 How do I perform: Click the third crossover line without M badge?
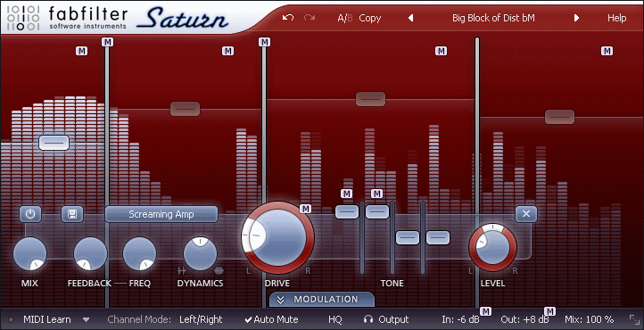(477, 171)
